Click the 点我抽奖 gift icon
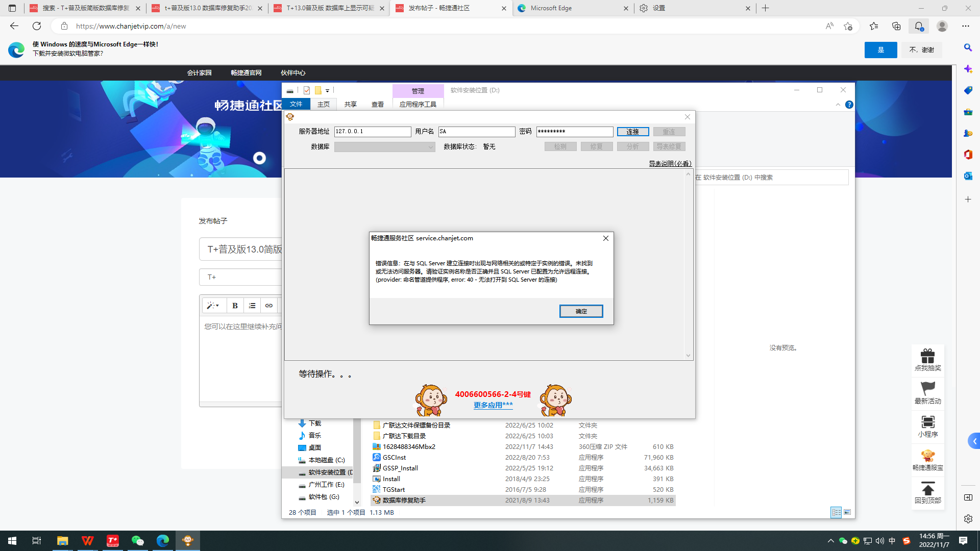The image size is (980, 551). coord(928,360)
